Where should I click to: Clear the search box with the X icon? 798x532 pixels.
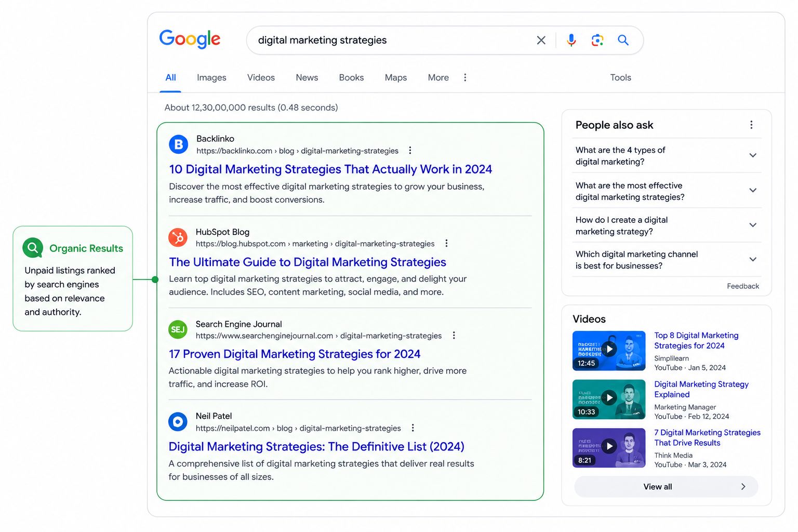(x=541, y=40)
